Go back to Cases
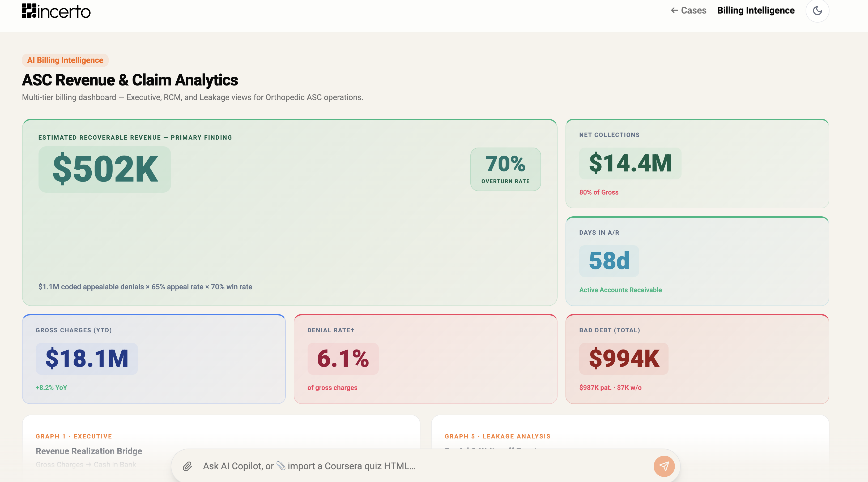The height and width of the screenshot is (482, 868). (x=688, y=10)
